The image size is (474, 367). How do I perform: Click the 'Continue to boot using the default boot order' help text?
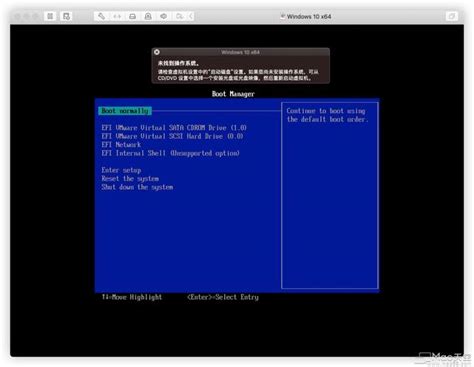point(327,115)
